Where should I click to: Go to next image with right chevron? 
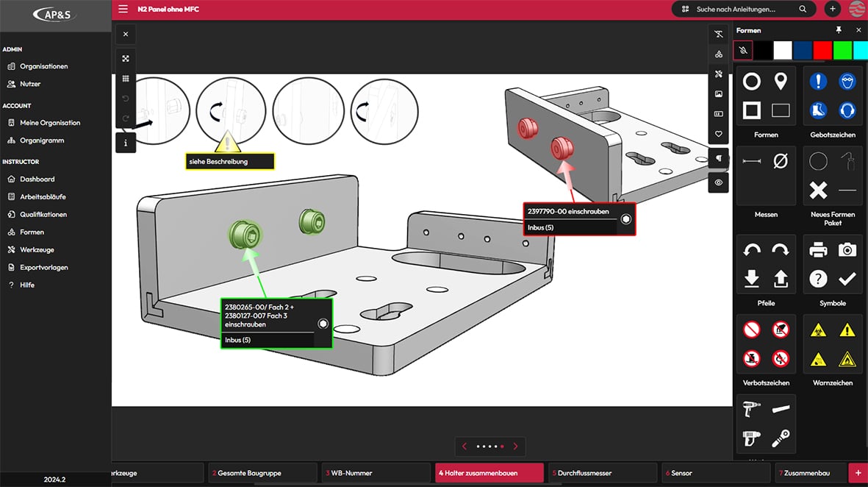tap(516, 447)
